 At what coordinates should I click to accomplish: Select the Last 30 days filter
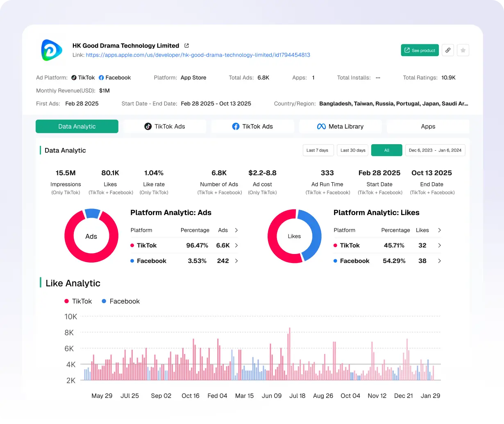[x=352, y=150]
